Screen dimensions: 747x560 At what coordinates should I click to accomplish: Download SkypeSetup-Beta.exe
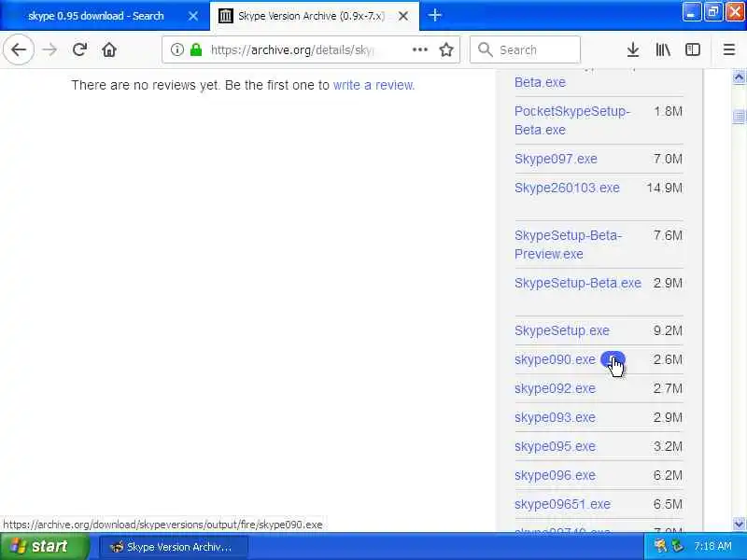pos(578,283)
